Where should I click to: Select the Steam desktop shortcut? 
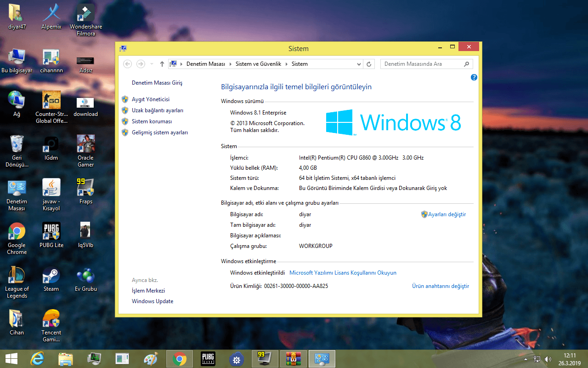(51, 279)
